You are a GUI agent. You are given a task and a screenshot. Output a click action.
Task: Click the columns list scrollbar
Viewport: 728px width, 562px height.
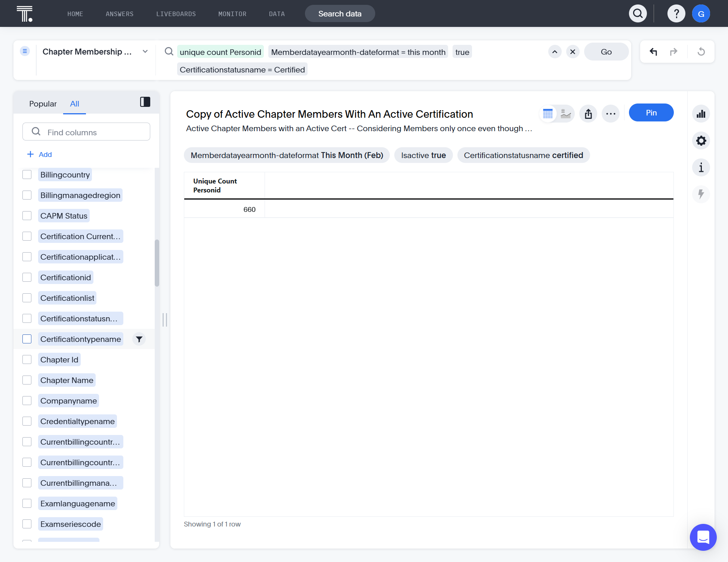pos(157,263)
